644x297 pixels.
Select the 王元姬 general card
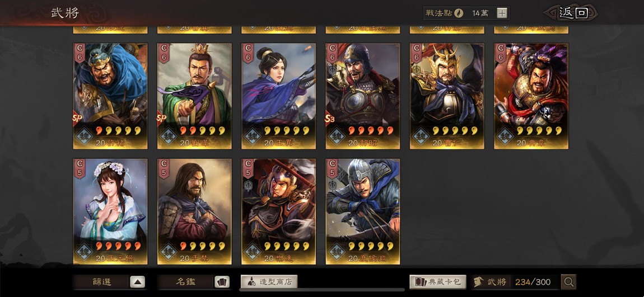click(x=110, y=211)
